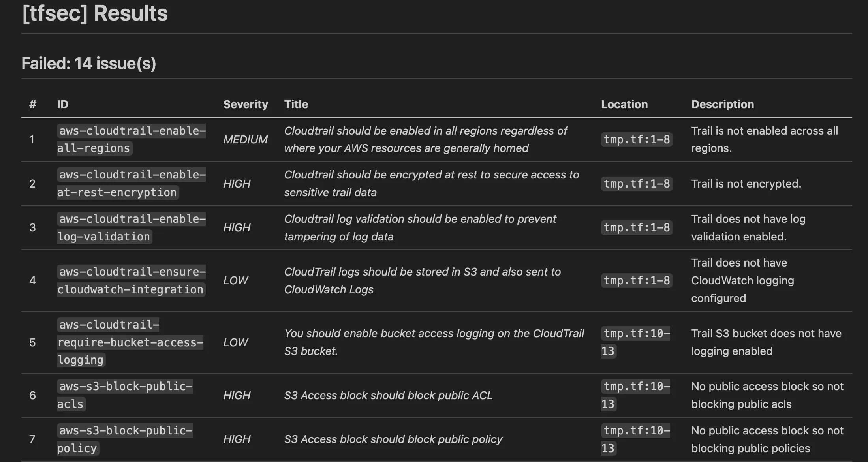The width and height of the screenshot is (868, 462).
Task: Click the 'Description' column header
Action: pyautogui.click(x=722, y=104)
